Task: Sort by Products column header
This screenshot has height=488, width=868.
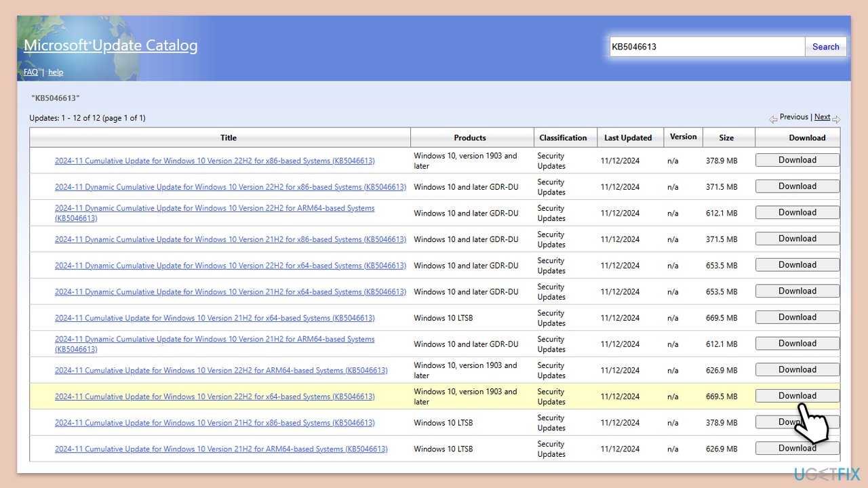Action: tap(470, 138)
